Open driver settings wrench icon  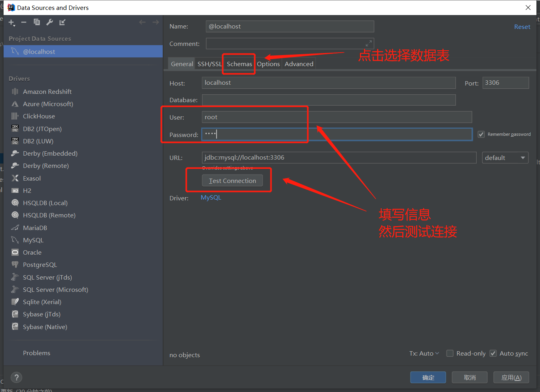pyautogui.click(x=49, y=22)
